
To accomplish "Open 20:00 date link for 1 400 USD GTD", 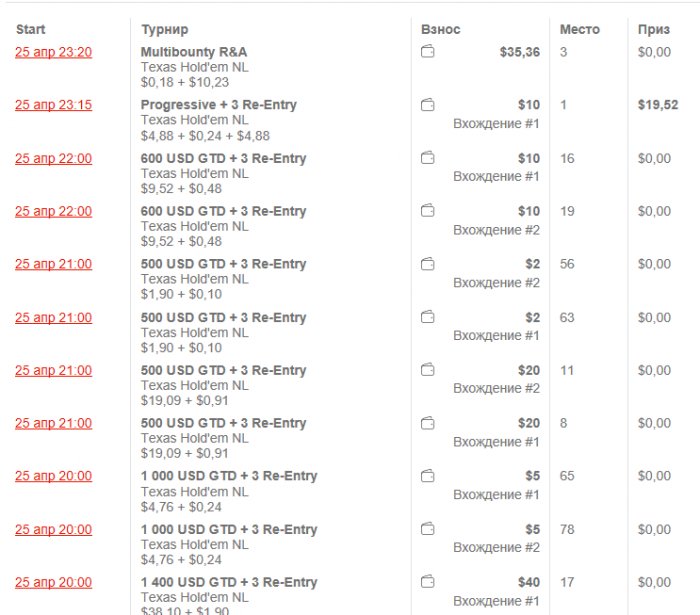I will click(x=53, y=582).
